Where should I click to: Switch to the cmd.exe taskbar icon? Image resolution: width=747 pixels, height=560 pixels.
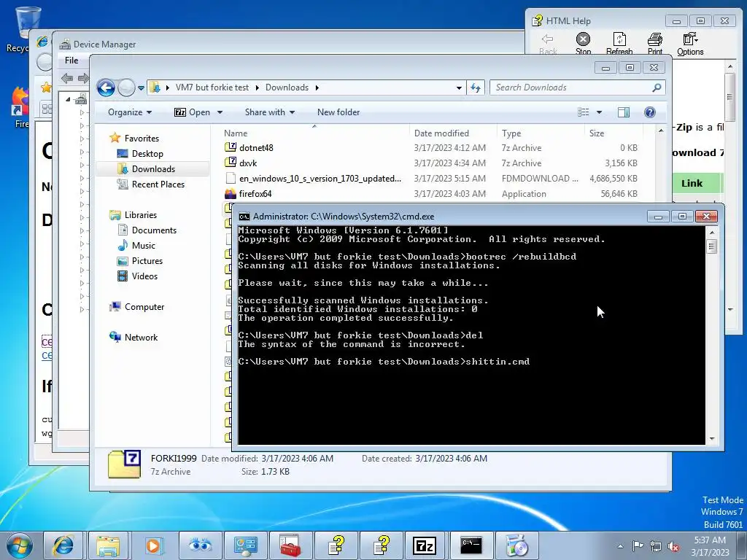(471, 545)
